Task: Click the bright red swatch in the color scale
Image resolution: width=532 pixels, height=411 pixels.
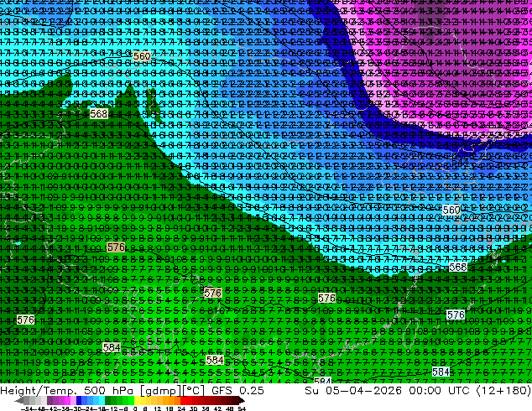Action: (x=183, y=400)
